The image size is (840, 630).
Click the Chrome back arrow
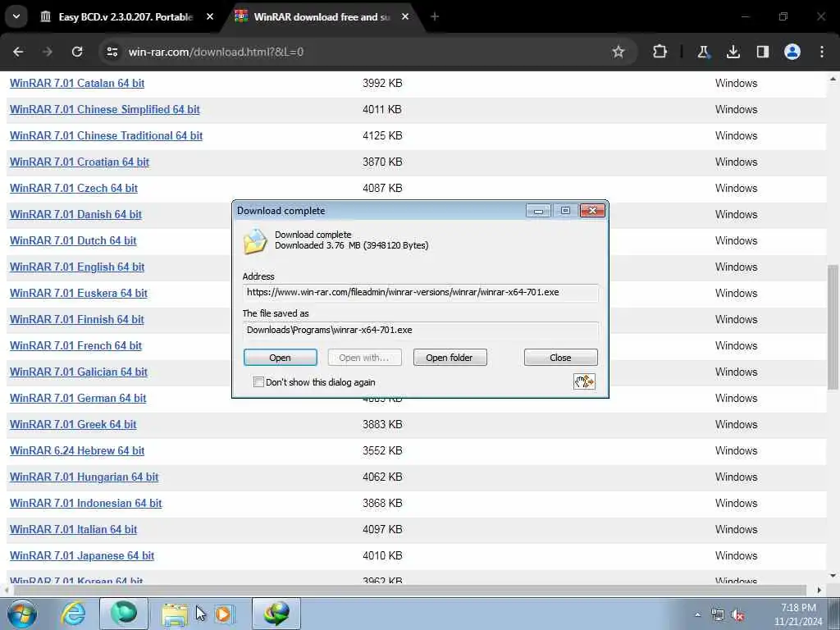(x=18, y=52)
